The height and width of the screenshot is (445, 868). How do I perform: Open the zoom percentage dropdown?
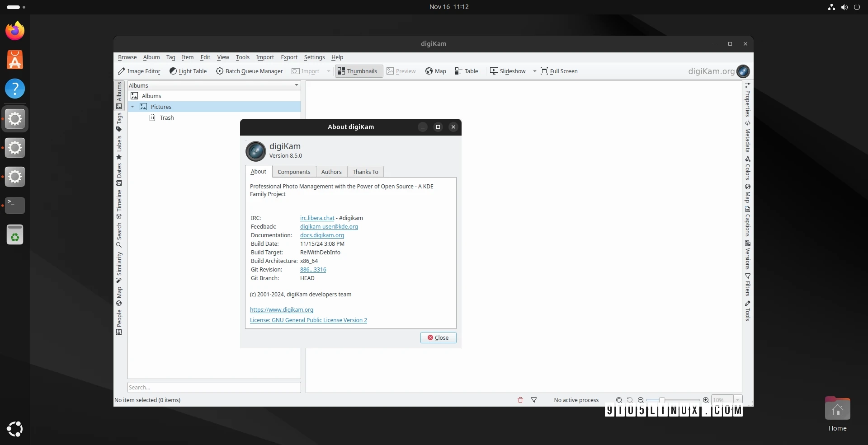(738, 400)
